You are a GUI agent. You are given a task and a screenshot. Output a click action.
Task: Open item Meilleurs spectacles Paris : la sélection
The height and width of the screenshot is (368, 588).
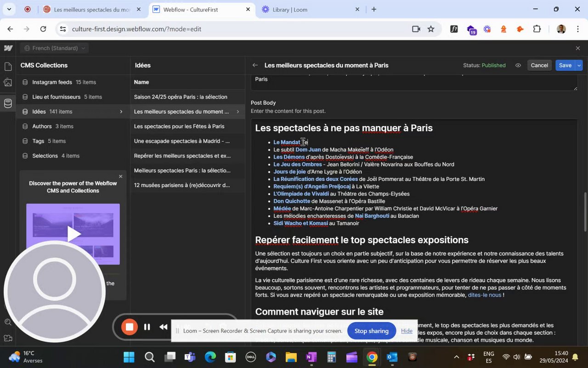pyautogui.click(x=187, y=170)
